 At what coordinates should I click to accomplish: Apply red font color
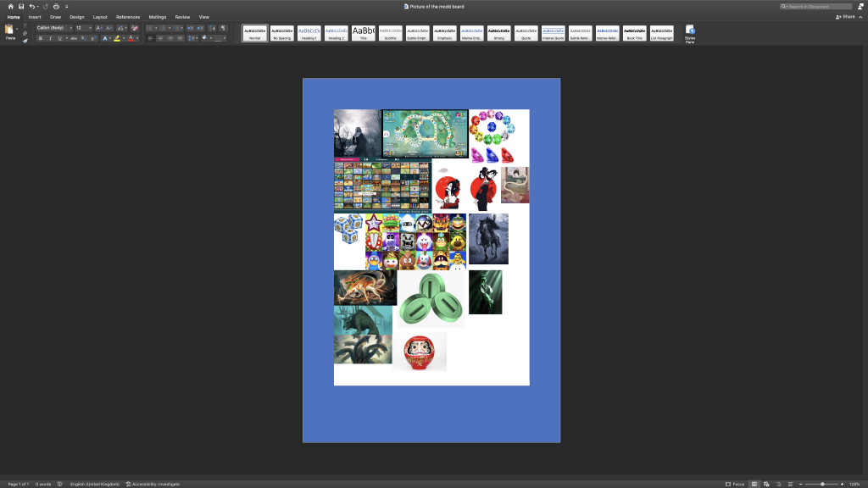(x=131, y=38)
